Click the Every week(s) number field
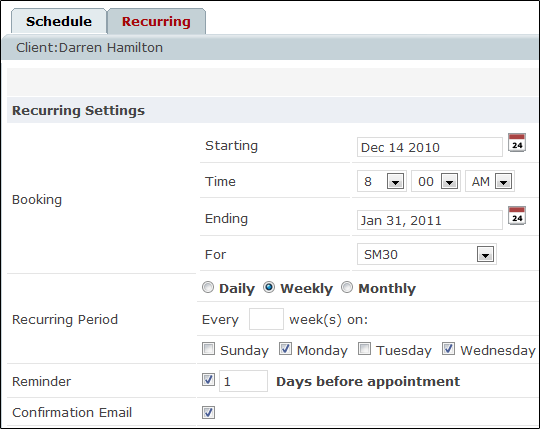 (x=266, y=319)
